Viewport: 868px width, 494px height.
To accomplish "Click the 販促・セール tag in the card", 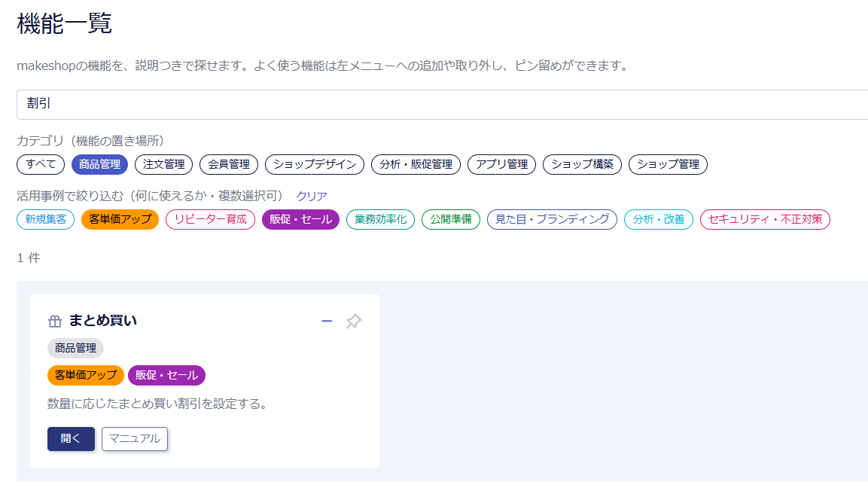I will tap(166, 375).
